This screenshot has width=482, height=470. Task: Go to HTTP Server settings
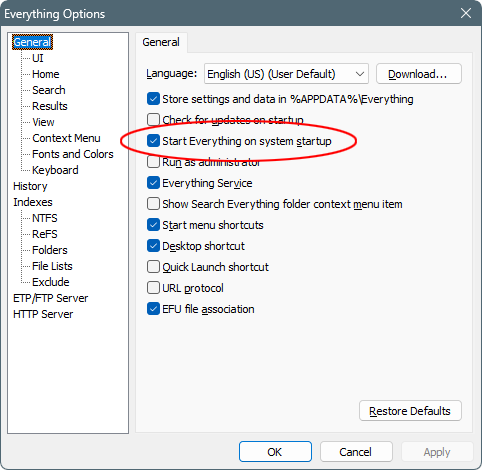click(x=43, y=314)
